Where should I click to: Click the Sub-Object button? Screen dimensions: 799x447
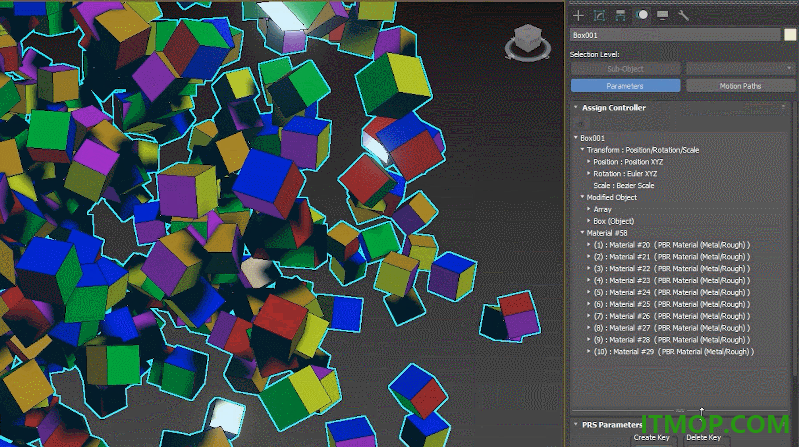(625, 69)
